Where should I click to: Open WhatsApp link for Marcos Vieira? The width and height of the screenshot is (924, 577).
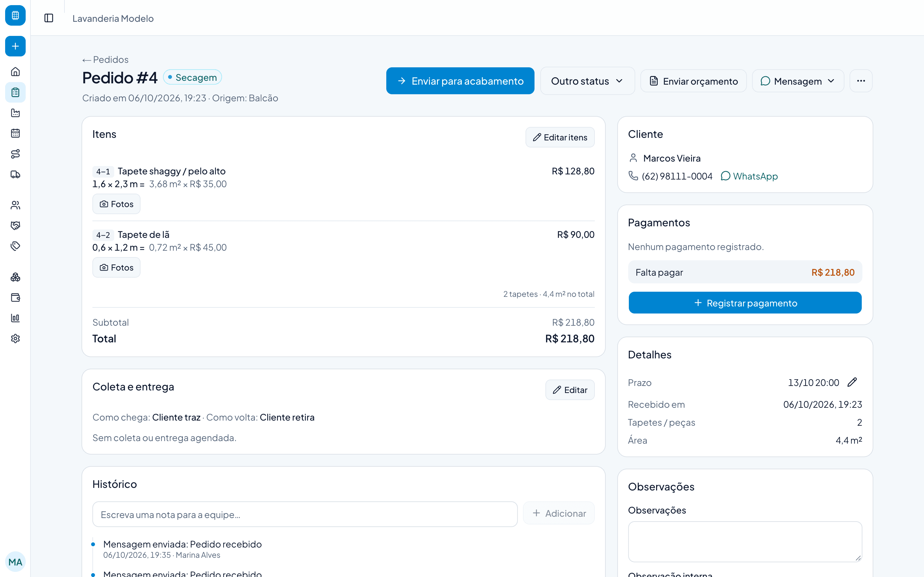(x=749, y=176)
